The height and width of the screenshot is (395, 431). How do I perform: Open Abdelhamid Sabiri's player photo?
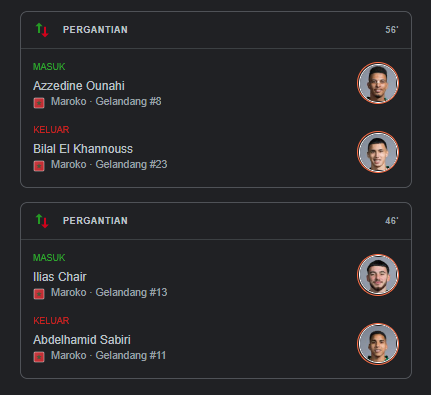click(x=378, y=344)
